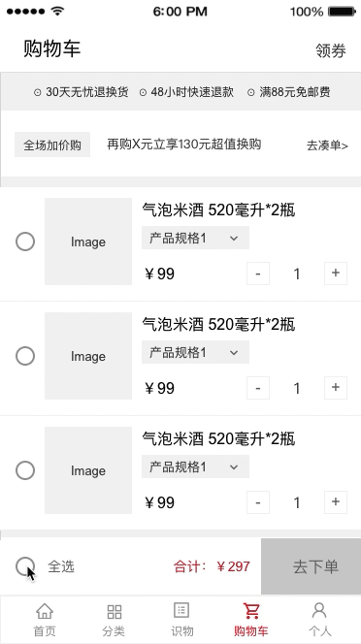361x644 pixels.
Task: Expand 产品规格1 dropdown of third item
Action: 195,467
